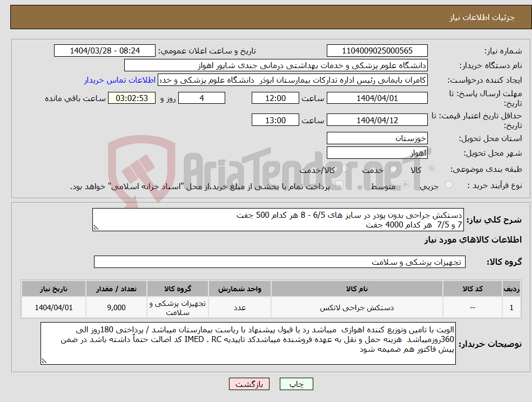Click the buyer notes textarea

click(248, 344)
